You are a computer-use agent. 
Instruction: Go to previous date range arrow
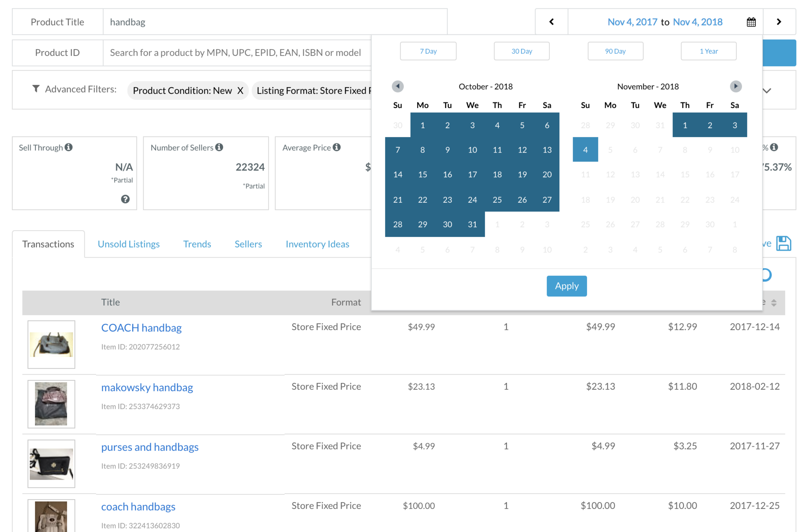click(x=551, y=22)
